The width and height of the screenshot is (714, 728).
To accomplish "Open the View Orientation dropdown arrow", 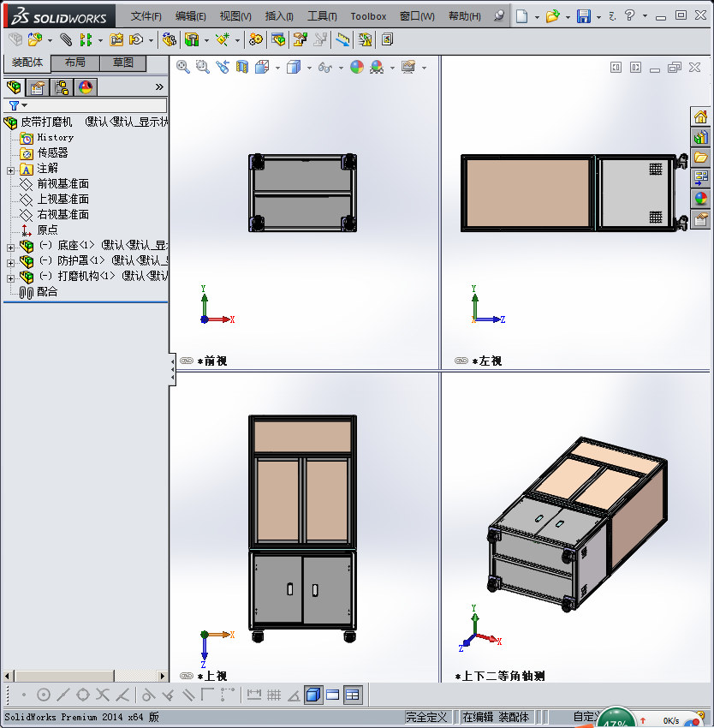I will [x=277, y=68].
